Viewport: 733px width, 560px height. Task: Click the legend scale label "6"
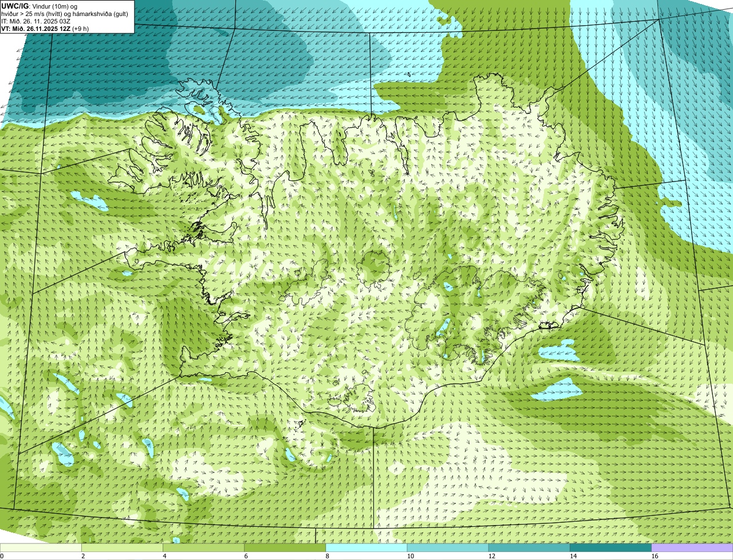click(246, 556)
